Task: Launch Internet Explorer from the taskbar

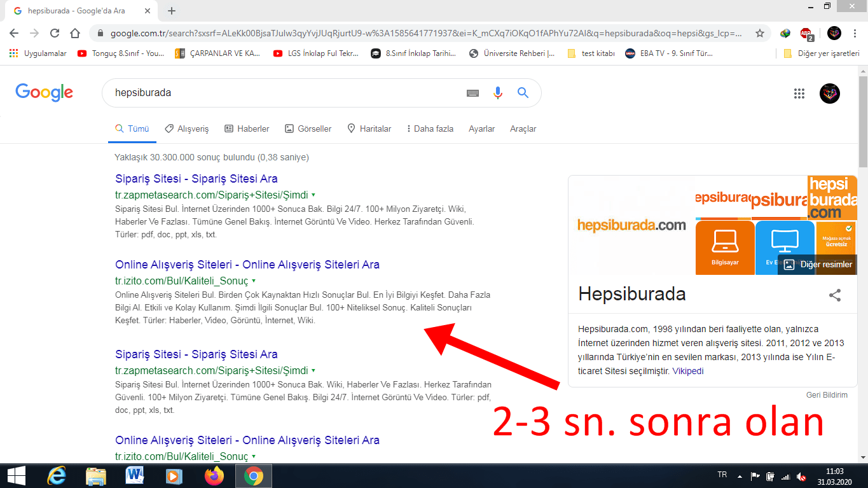Action: point(57,475)
